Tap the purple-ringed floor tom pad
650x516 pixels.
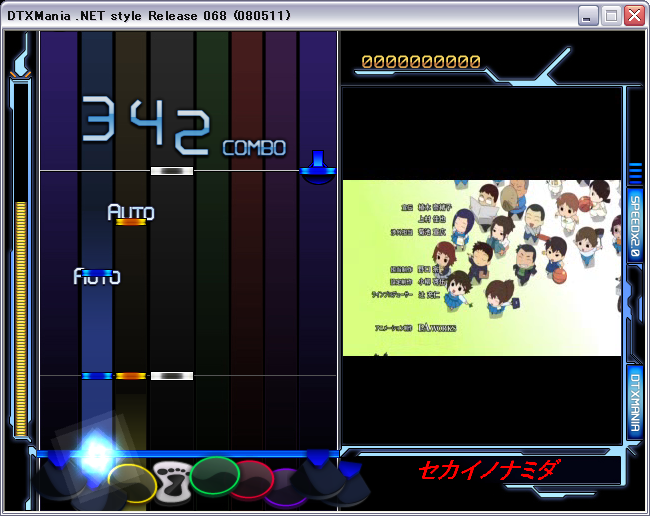(284, 488)
